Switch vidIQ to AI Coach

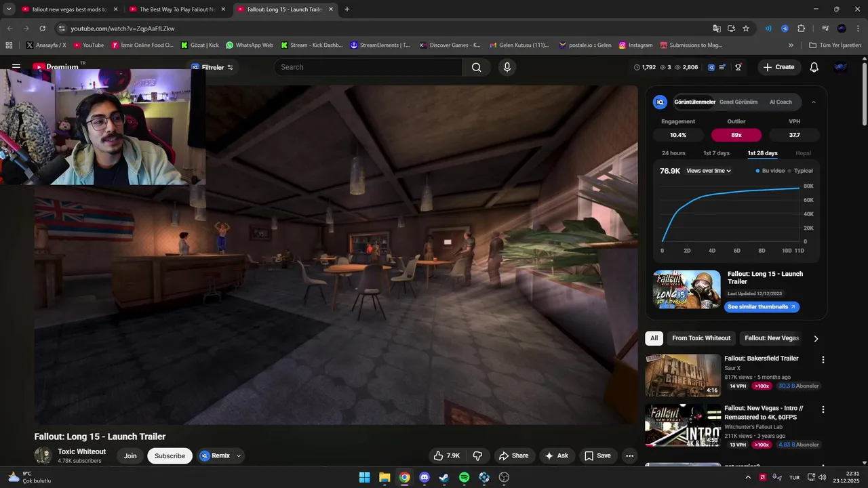(781, 102)
